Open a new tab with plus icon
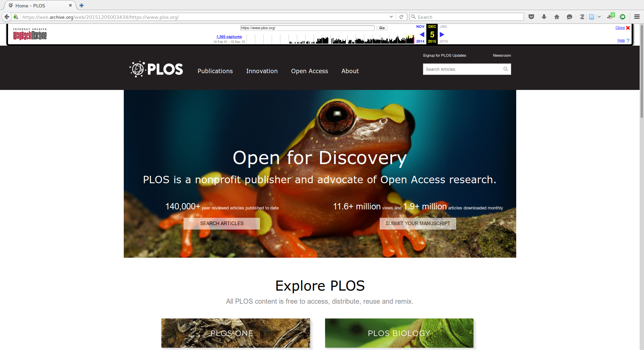The height and width of the screenshot is (350, 644). click(82, 5)
